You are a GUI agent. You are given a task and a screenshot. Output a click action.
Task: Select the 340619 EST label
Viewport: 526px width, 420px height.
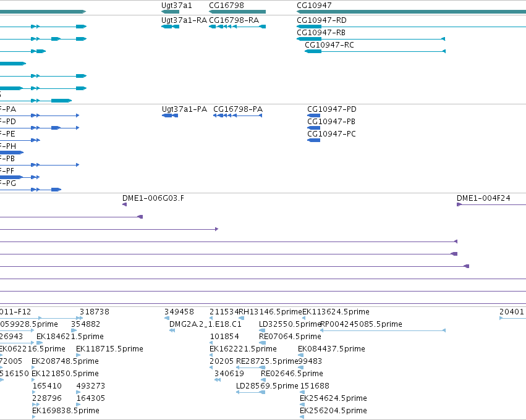229,374
